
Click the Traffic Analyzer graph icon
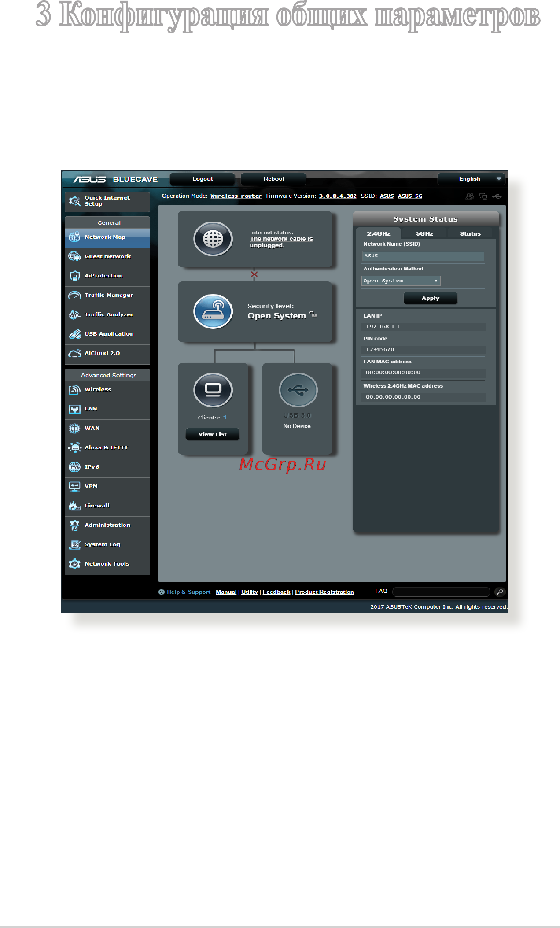pos(74,314)
